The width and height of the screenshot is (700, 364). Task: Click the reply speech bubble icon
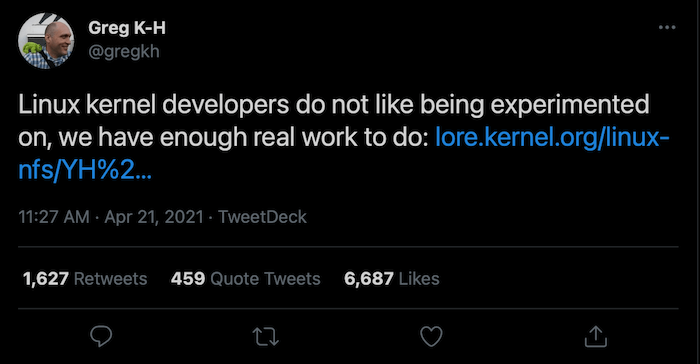tap(101, 336)
